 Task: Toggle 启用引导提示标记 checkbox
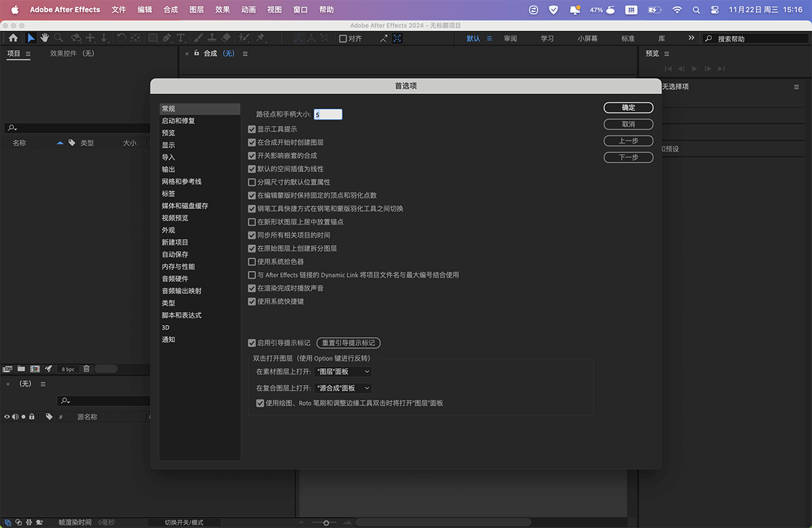[252, 343]
